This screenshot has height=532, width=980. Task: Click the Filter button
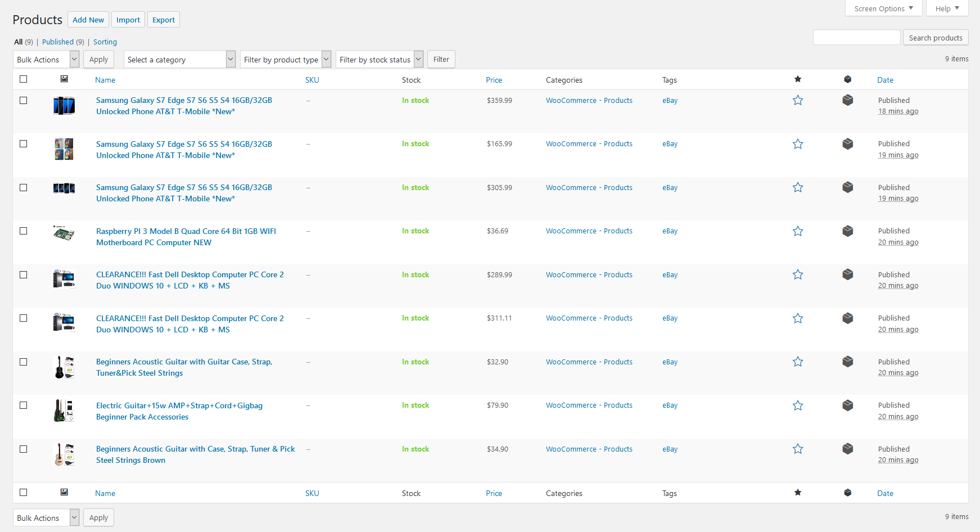click(x=441, y=59)
